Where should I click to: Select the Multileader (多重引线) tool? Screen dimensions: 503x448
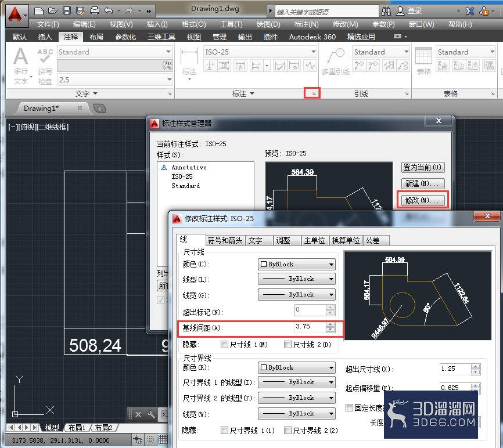[336, 62]
